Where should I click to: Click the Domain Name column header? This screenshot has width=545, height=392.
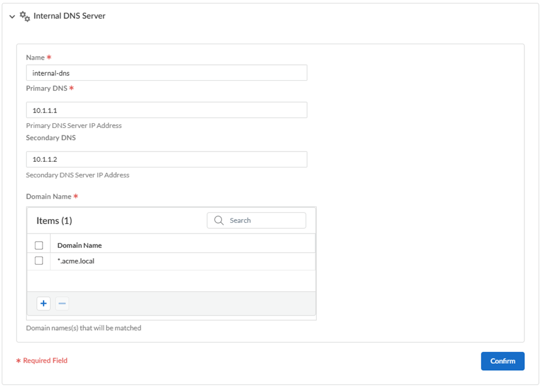click(x=80, y=245)
